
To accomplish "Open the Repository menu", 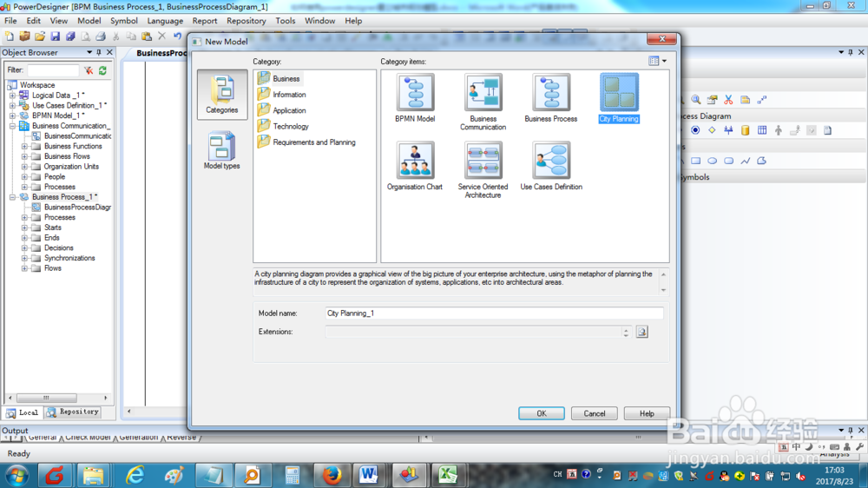I will tap(247, 21).
